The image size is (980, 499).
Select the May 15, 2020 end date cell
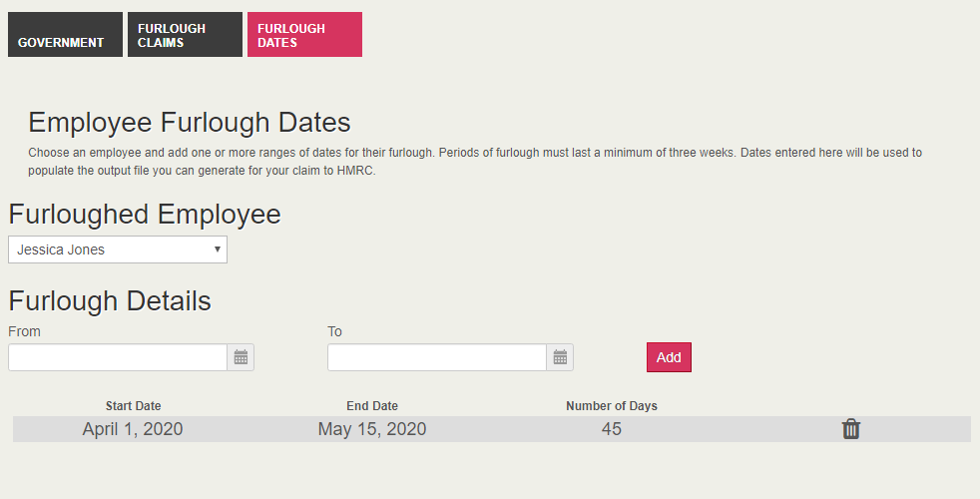(x=372, y=429)
